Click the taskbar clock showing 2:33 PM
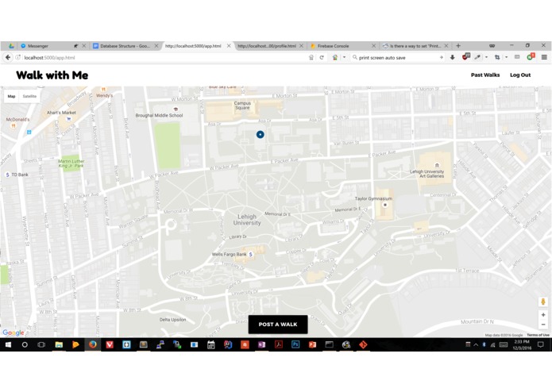Screen dimensions: 552x392 tap(522, 344)
